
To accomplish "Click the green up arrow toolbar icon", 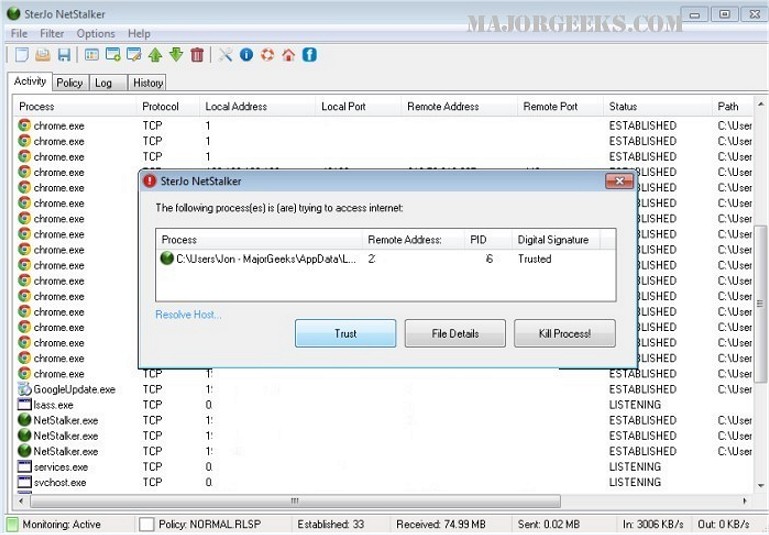I will [155, 54].
